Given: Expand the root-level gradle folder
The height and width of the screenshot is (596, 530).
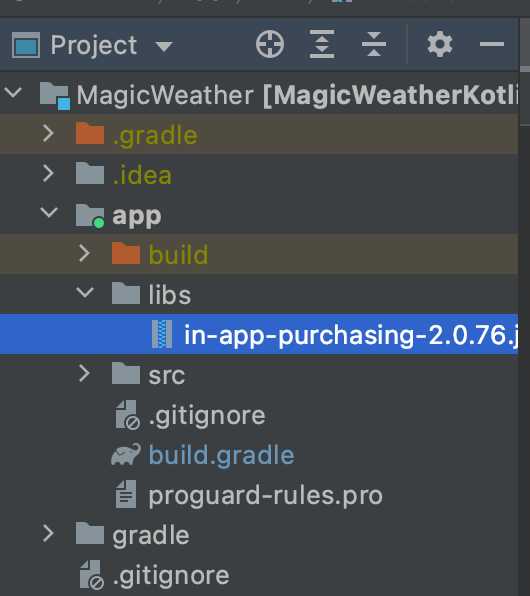Looking at the screenshot, I should (x=48, y=533).
